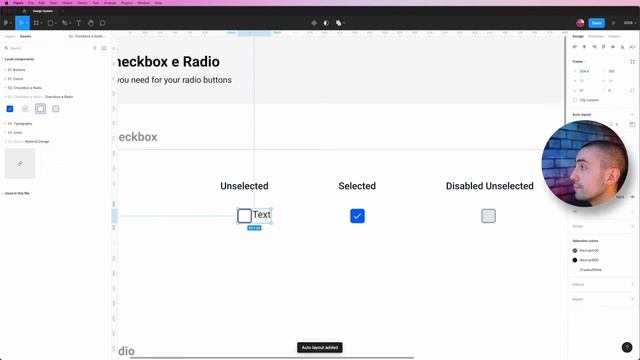Select the Pen tool
Image resolution: width=640 pixels, height=360 pixels.
(x=64, y=23)
